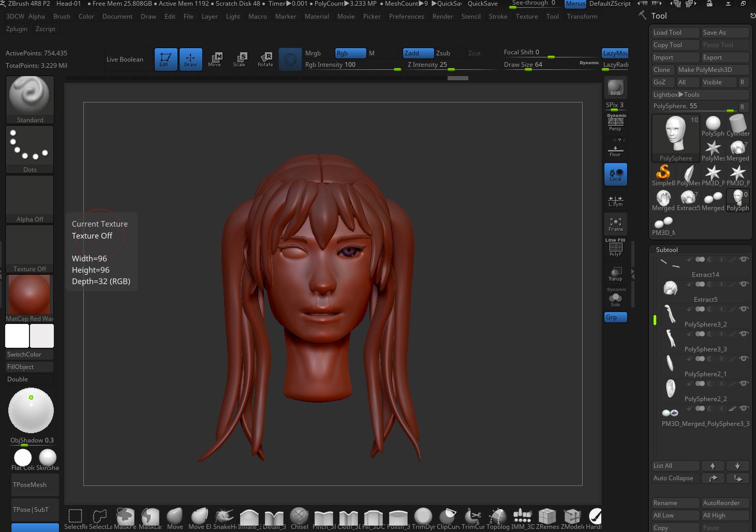Open the All visibility dropdown in Tool palette
Image resolution: width=756 pixels, height=532 pixels.
[x=688, y=82]
